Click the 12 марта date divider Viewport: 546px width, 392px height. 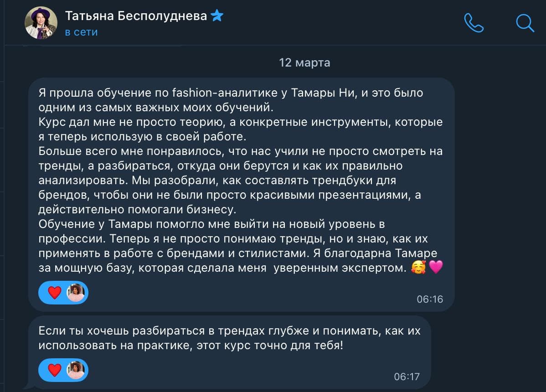pyautogui.click(x=304, y=62)
